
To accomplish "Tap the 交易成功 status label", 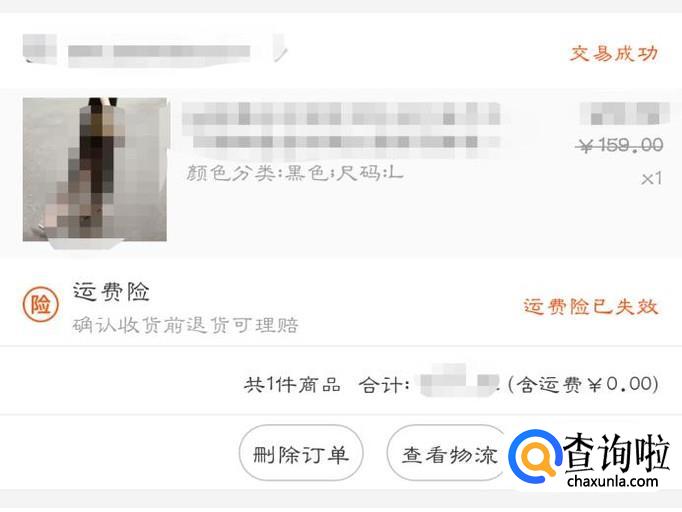I will 614,54.
